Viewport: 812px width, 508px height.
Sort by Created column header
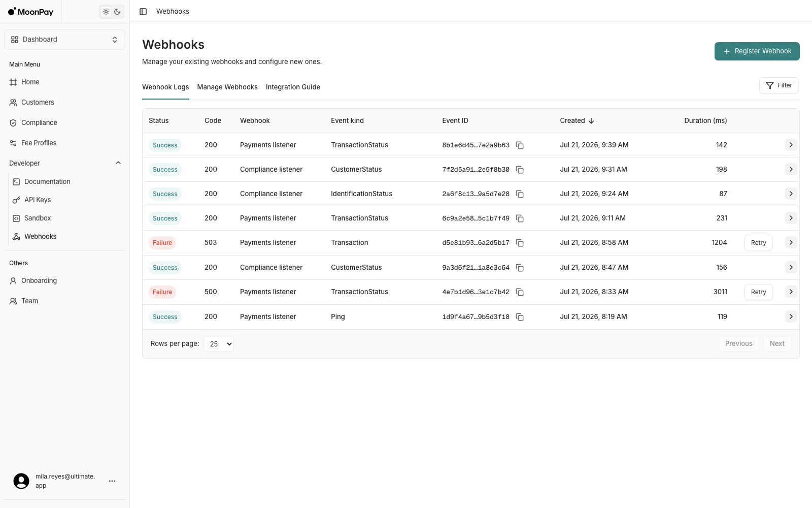tap(577, 121)
